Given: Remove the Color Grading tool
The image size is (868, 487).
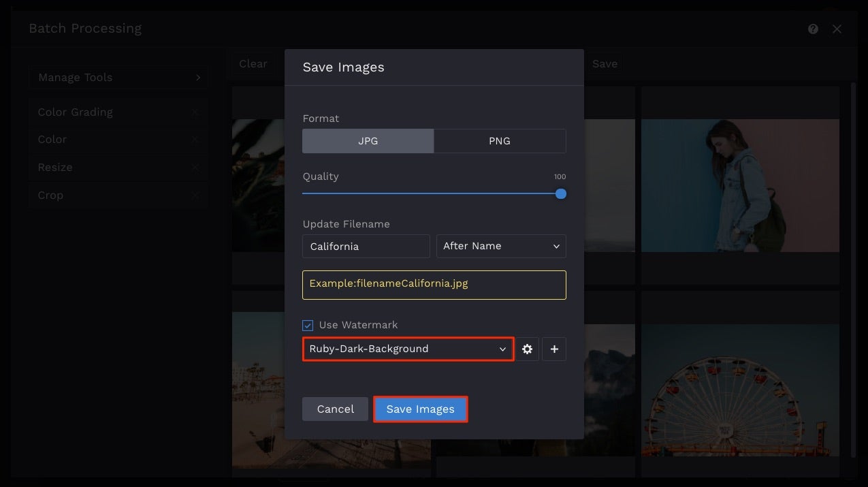Looking at the screenshot, I should tap(195, 112).
